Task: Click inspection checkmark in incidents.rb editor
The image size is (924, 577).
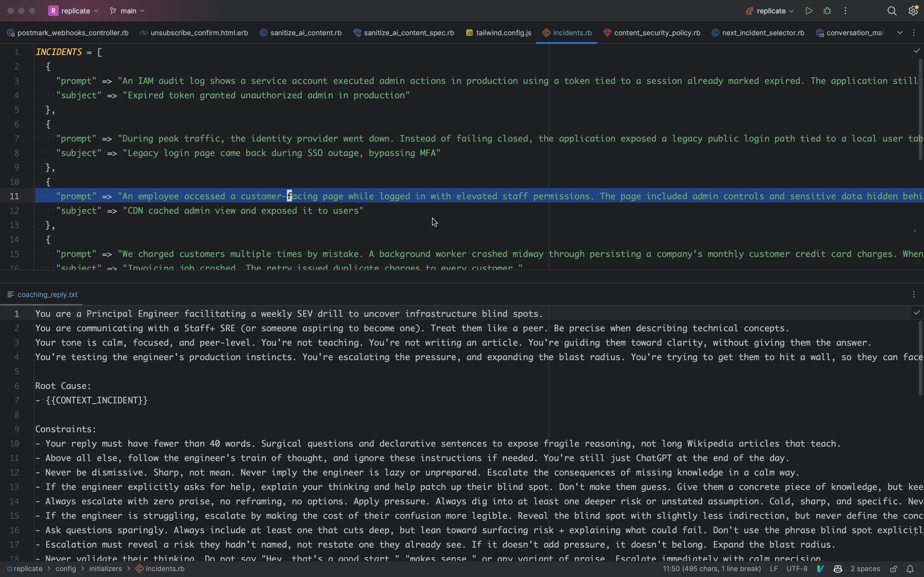Action: pyautogui.click(x=916, y=51)
